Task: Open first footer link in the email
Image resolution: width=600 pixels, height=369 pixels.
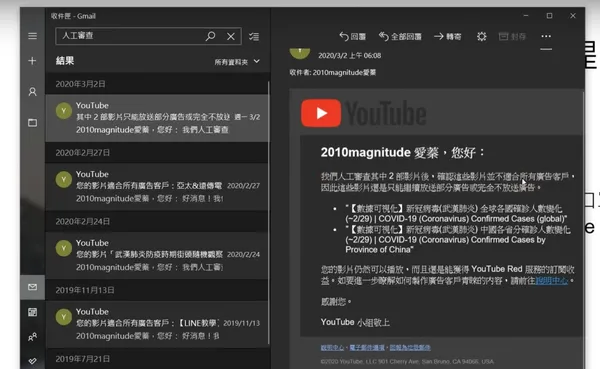Action: 332,348
